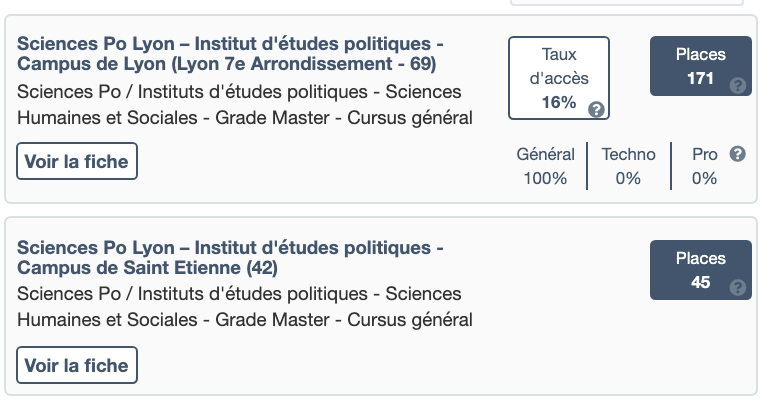
Task: Click the 171 places number
Action: coord(700,79)
